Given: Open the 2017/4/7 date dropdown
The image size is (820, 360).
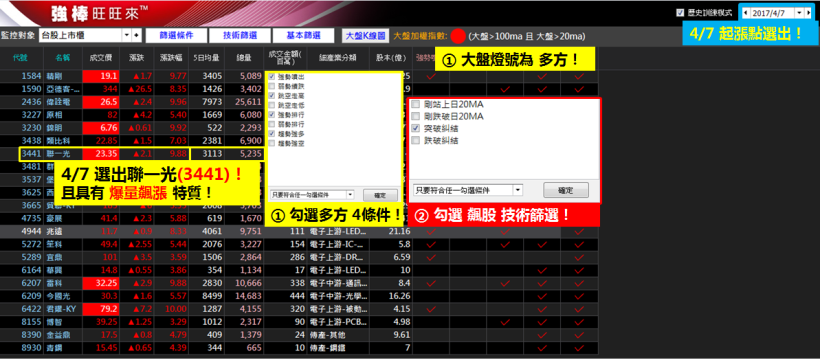Looking at the screenshot, I should (x=800, y=13).
